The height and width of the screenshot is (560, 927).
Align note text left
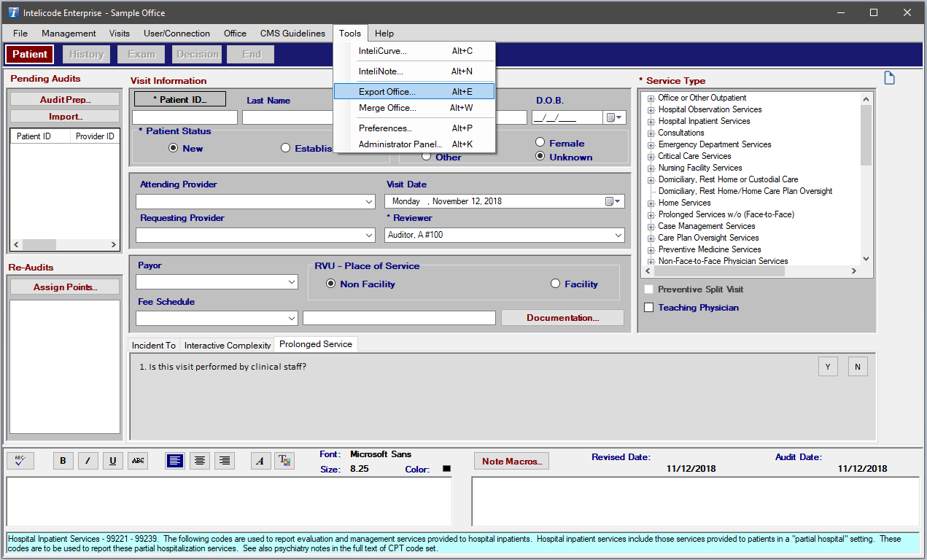[175, 461]
